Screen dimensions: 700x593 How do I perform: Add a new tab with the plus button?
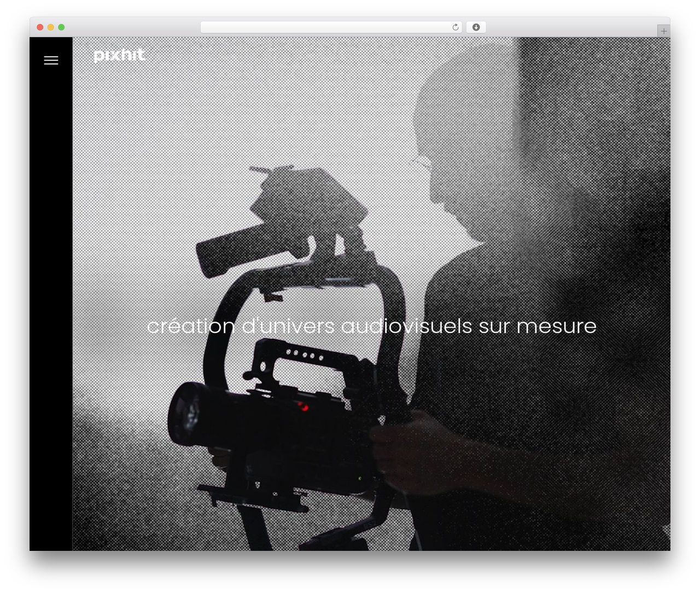(x=663, y=31)
